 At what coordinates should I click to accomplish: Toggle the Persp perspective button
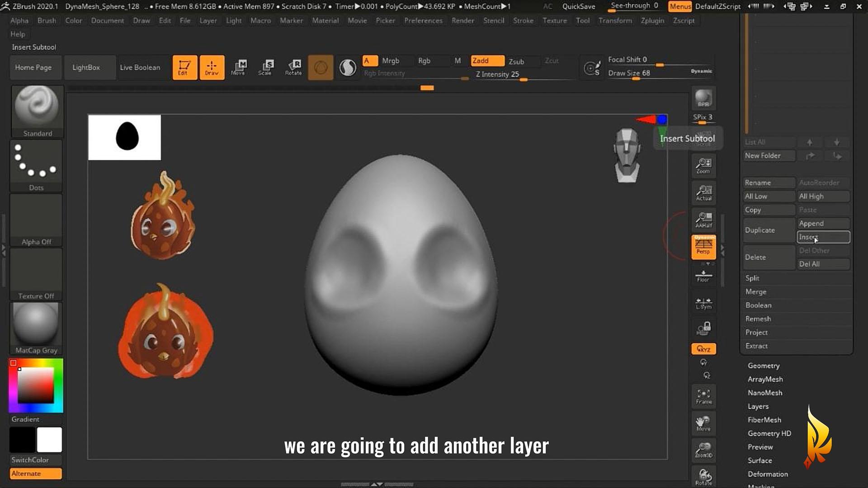[x=703, y=247]
